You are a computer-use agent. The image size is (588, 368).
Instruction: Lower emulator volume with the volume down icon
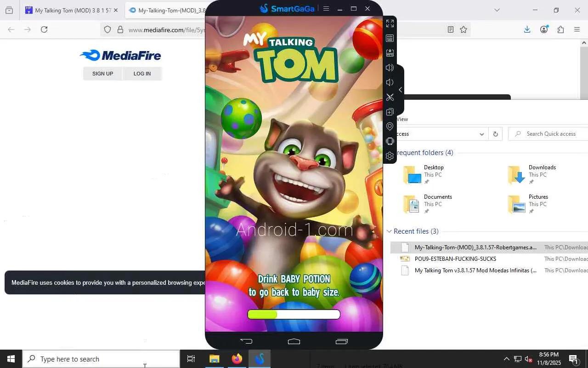tap(390, 82)
